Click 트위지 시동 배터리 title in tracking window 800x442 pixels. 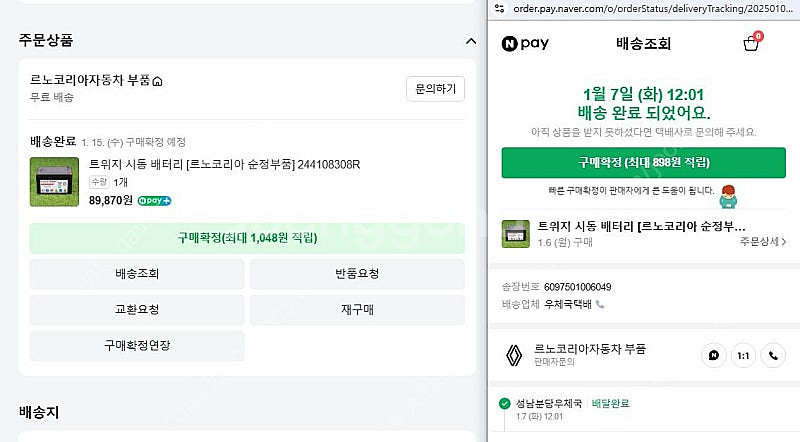pyautogui.click(x=641, y=227)
